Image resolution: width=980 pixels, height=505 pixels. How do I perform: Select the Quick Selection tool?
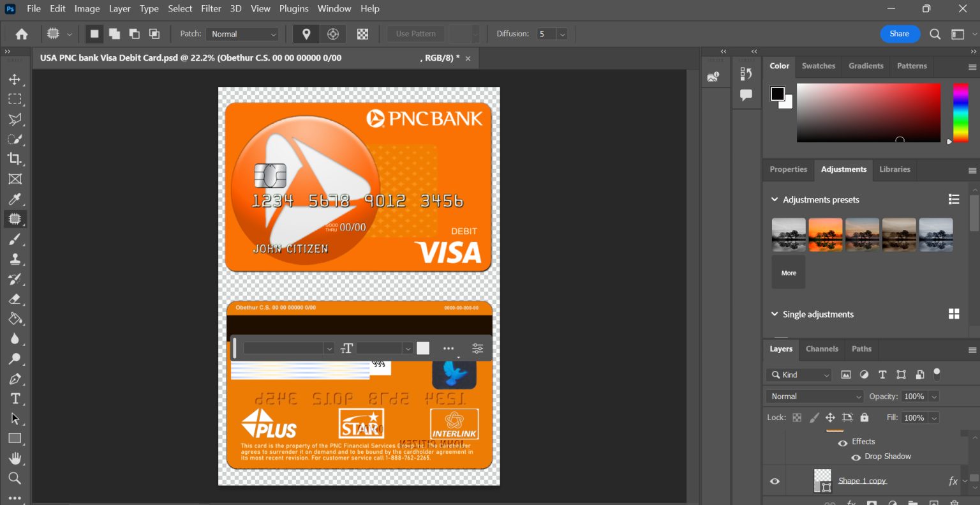click(x=15, y=139)
